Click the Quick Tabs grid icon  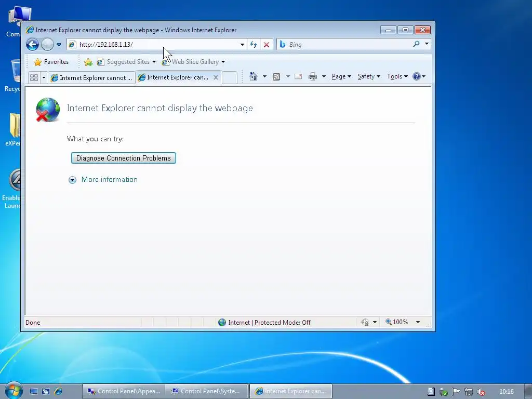click(34, 78)
